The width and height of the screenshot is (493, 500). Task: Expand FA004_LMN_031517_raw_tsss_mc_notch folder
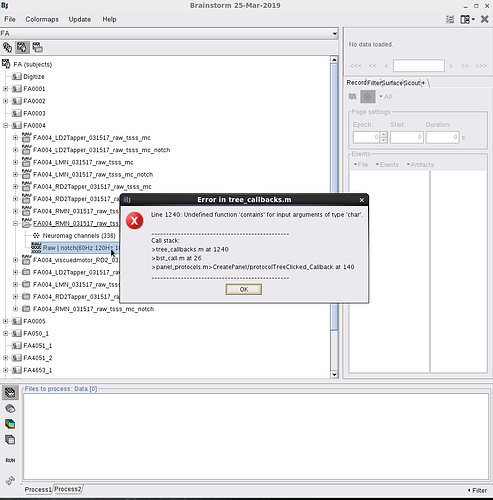15,174
